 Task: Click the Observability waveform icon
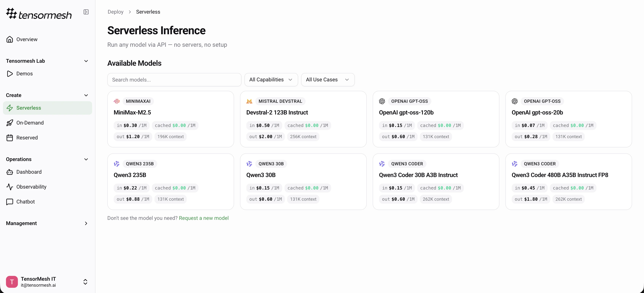click(x=10, y=187)
